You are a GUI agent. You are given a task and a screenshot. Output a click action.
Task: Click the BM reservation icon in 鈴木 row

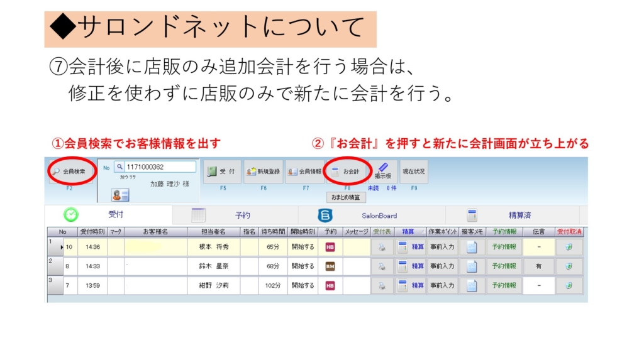pos(330,266)
